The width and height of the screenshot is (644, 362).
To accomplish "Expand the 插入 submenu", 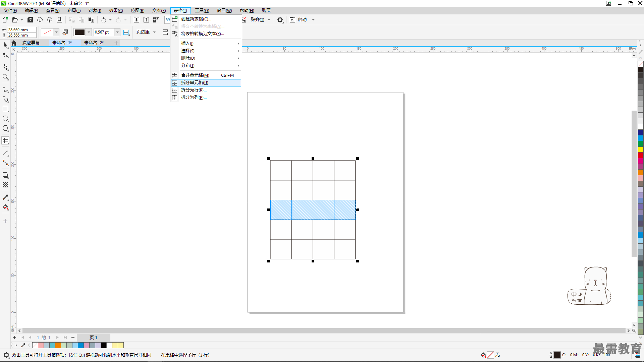I will tap(206, 43).
